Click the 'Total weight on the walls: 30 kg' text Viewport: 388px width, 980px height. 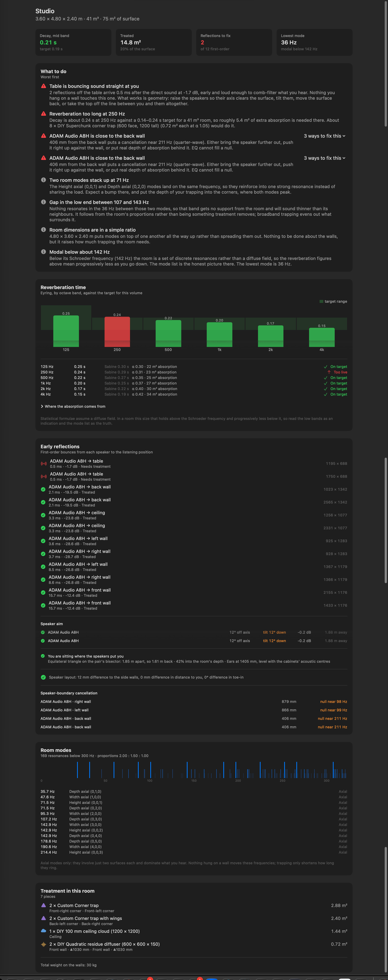69,965
